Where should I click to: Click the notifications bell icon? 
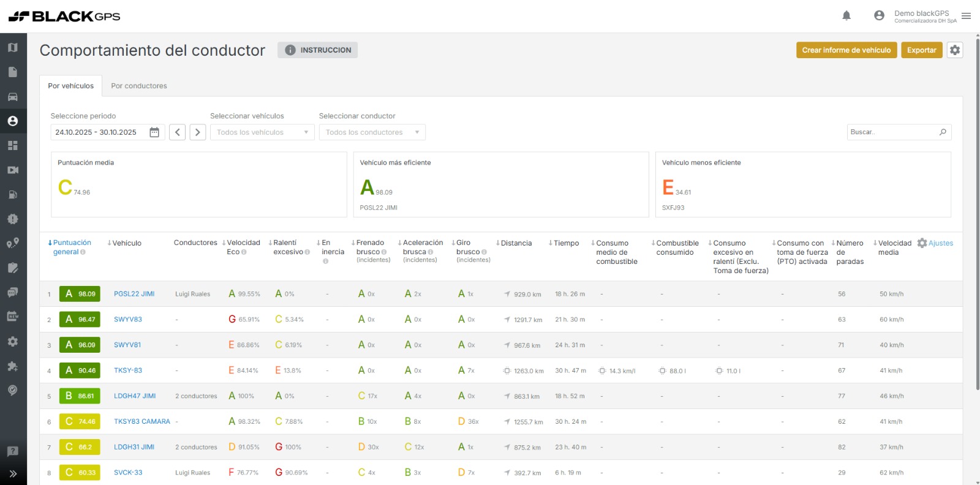tap(846, 16)
